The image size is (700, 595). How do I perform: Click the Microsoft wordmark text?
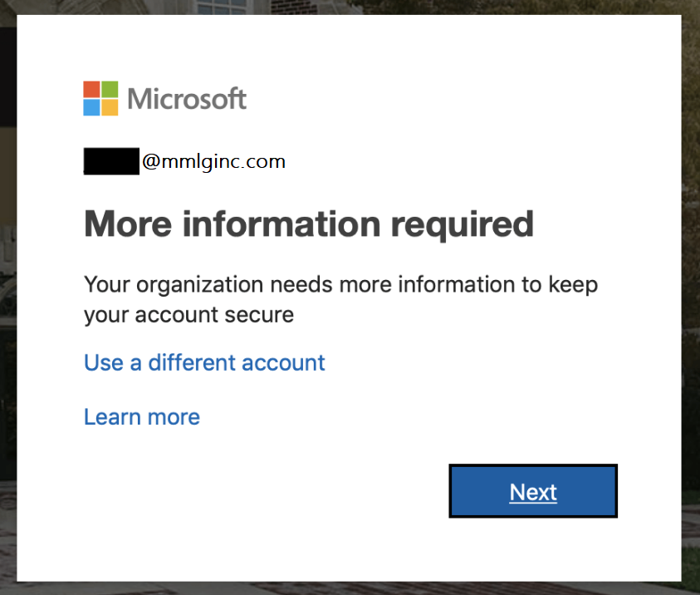coord(187,98)
